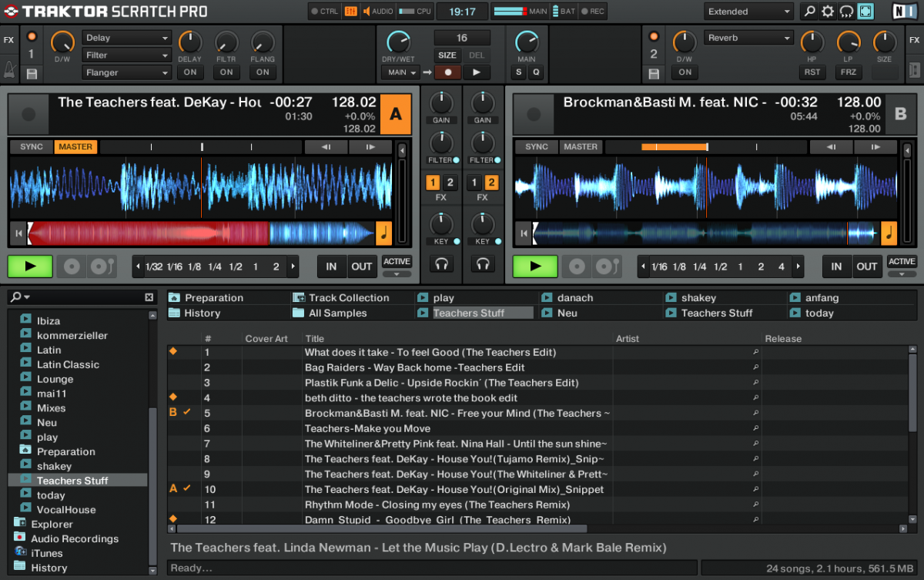Open Preferences with the gear icon
This screenshot has height=580, width=924.
pos(828,12)
